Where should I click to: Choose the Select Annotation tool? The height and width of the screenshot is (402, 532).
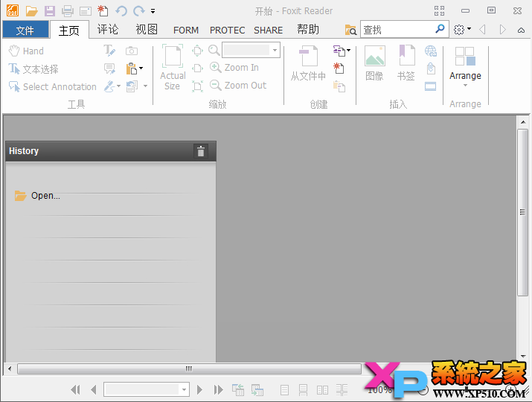tap(53, 86)
